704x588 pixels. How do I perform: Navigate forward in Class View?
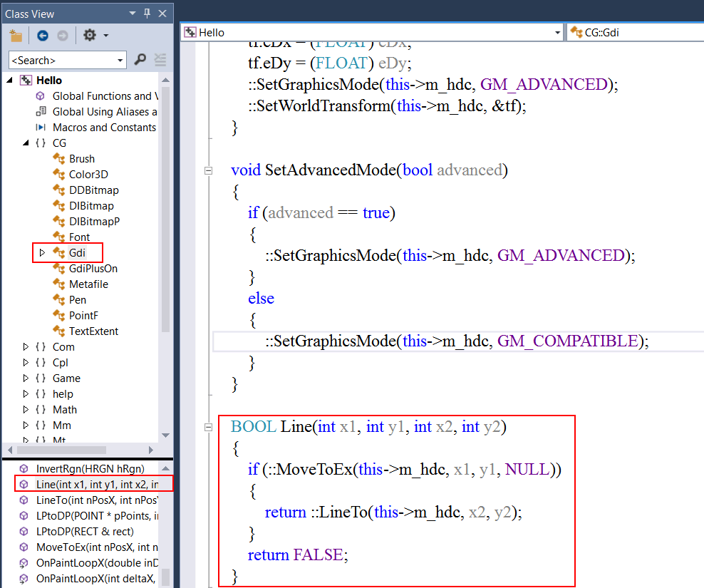tap(63, 36)
